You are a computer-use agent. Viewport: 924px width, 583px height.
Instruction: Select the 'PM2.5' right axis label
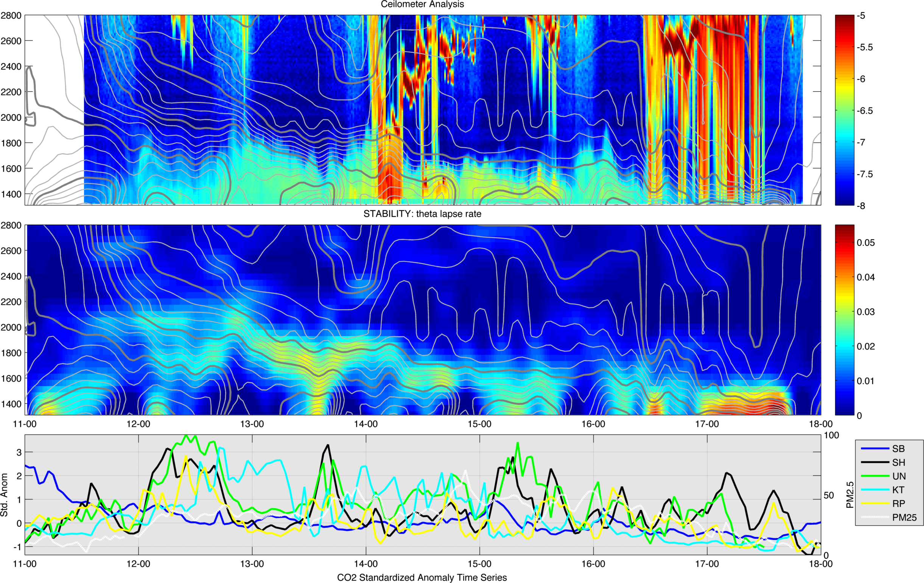click(x=850, y=495)
